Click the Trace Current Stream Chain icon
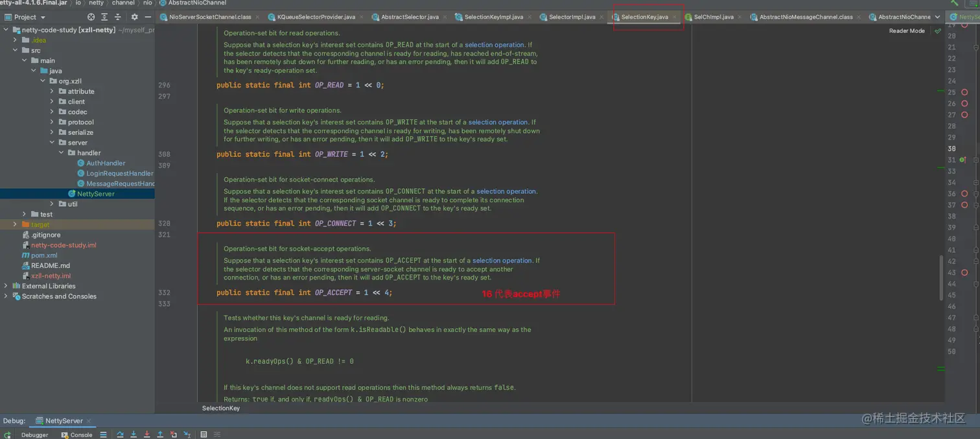 [x=216, y=434]
